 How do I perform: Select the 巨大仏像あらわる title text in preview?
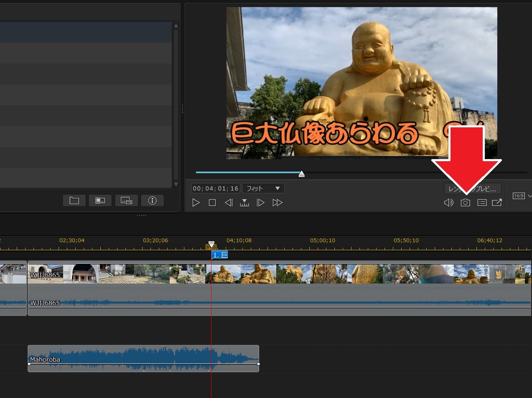point(325,133)
